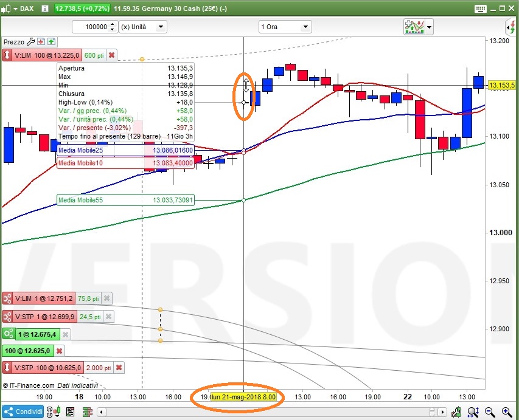The height and width of the screenshot is (420, 519).
Task: Select the 1 @ 12.675,4 position label
Action: tap(37, 334)
